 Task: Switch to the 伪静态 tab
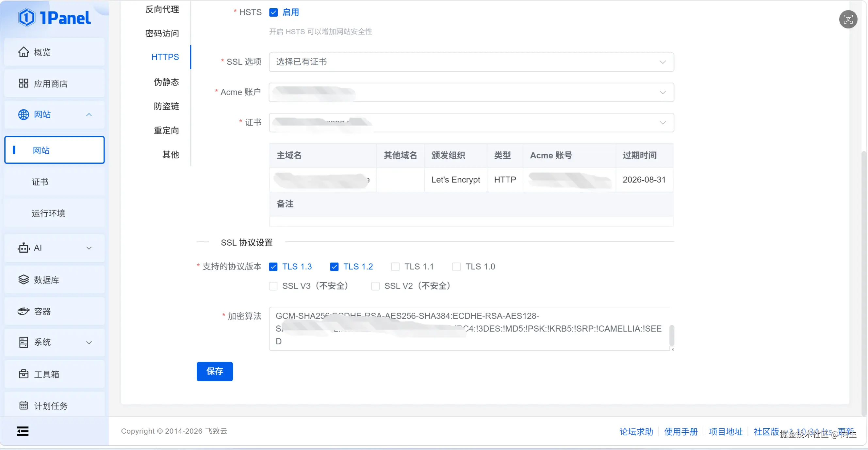pyautogui.click(x=167, y=82)
